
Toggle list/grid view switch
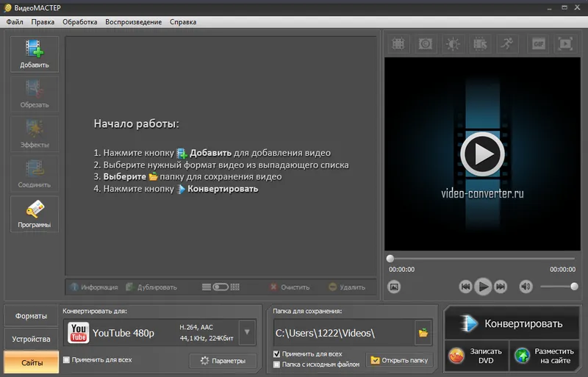coord(220,287)
